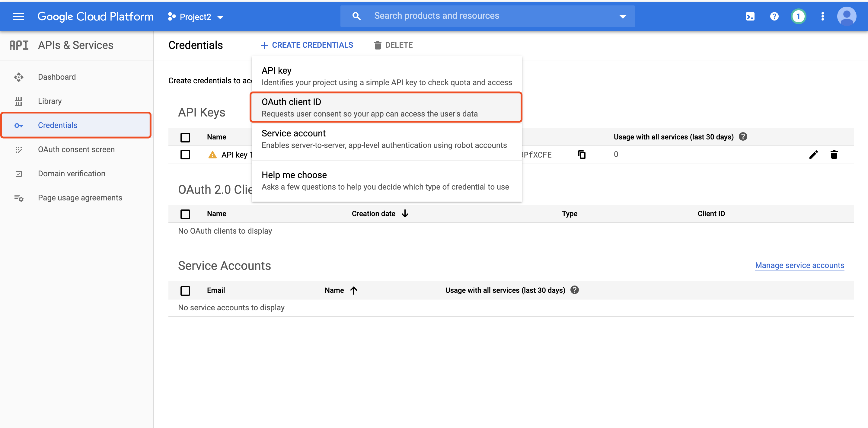Click inside the products search field
Image resolution: width=868 pixels, height=428 pixels.
point(472,15)
